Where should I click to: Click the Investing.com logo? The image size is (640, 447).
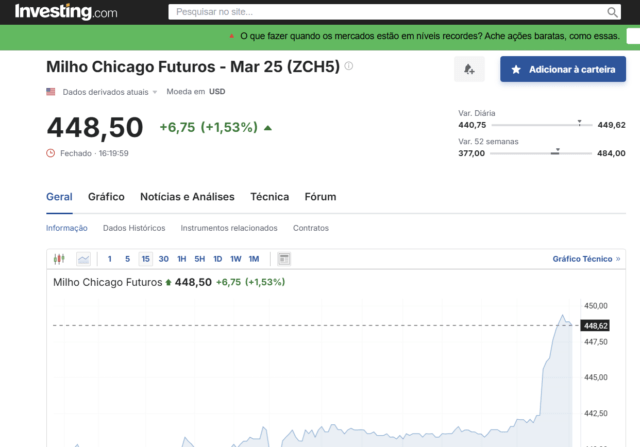click(66, 12)
